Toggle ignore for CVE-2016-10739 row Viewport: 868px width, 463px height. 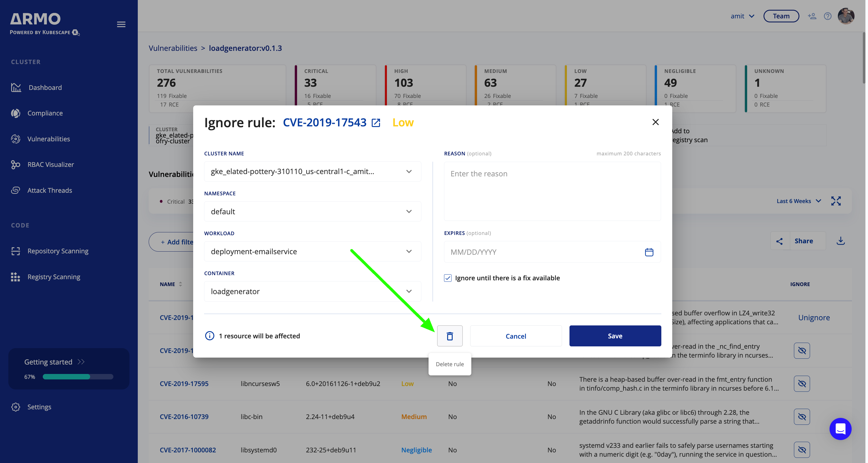click(802, 417)
